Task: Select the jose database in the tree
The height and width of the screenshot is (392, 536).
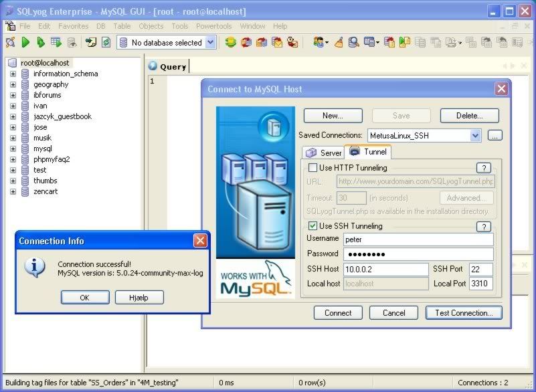Action: pyautogui.click(x=40, y=127)
